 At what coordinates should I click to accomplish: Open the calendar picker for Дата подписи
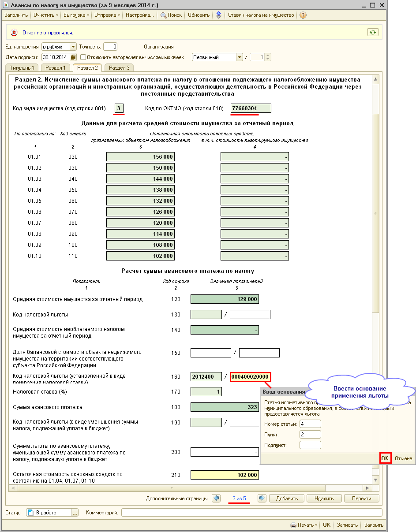(74, 57)
